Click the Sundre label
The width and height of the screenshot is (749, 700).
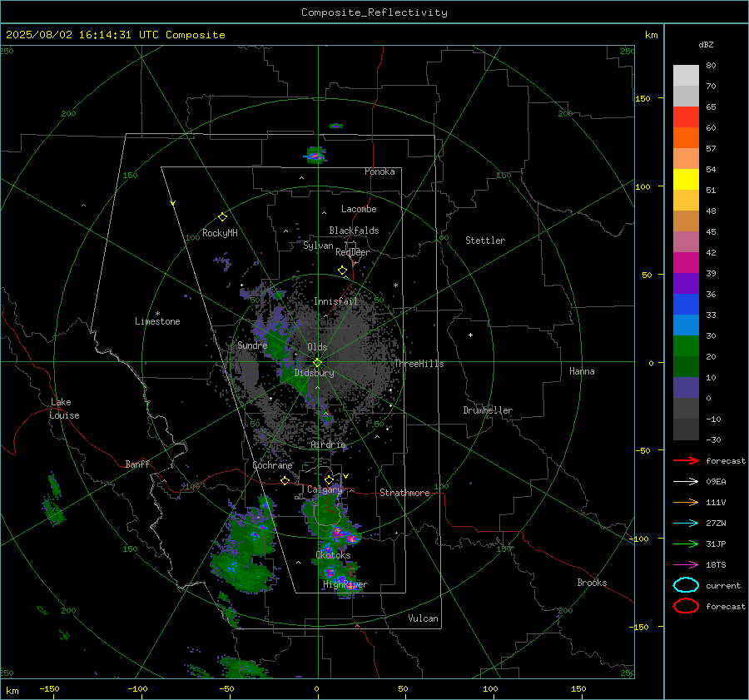pos(252,345)
